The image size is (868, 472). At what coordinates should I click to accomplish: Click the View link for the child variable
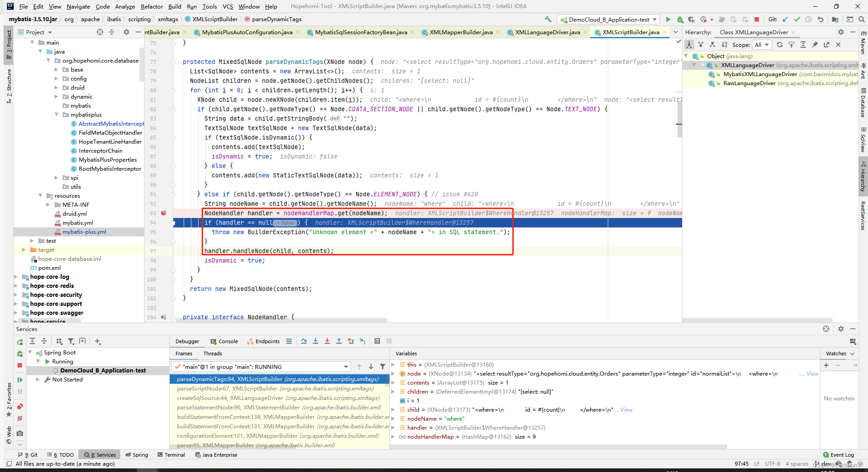(626, 410)
